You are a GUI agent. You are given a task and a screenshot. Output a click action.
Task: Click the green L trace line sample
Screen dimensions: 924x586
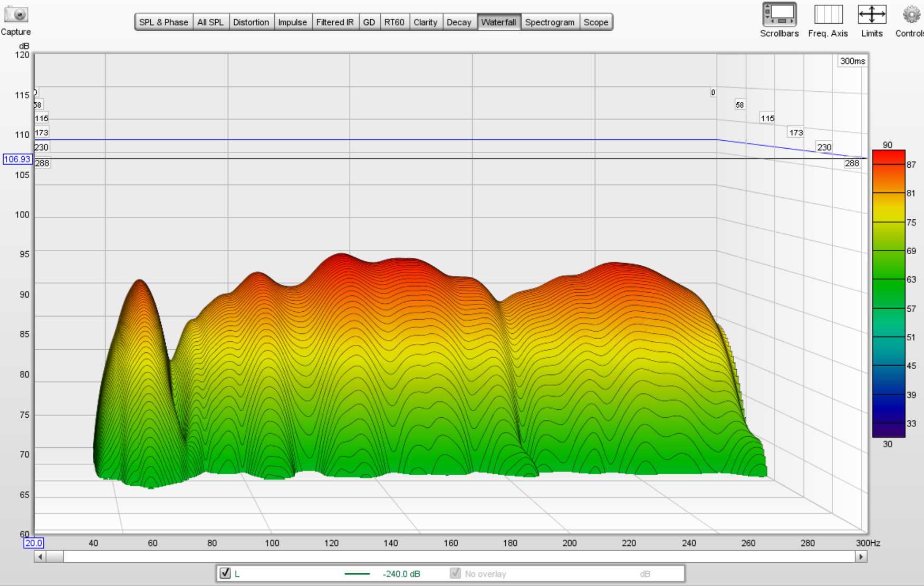357,574
